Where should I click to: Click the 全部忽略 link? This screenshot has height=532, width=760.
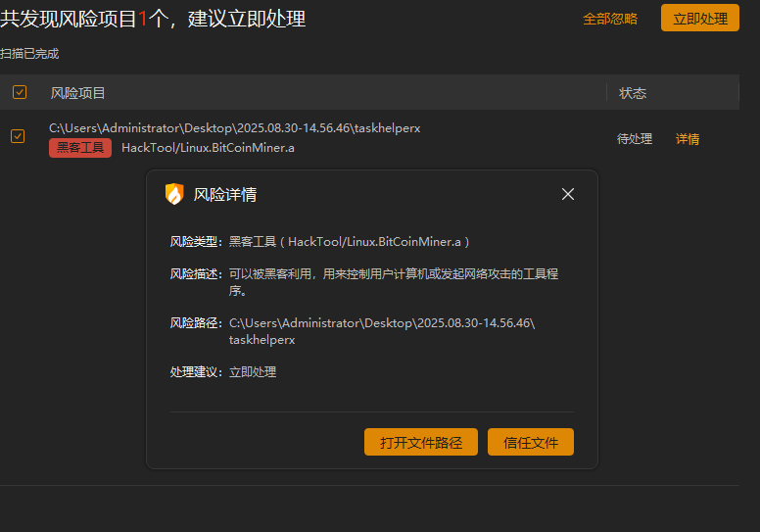point(610,19)
